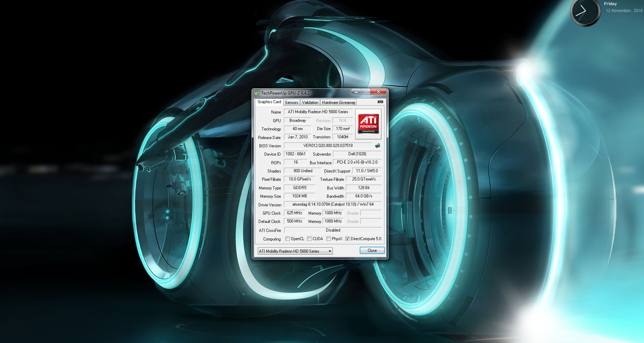Click the Subvendor value Dell (1028)
644x343 pixels.
[x=357, y=154]
